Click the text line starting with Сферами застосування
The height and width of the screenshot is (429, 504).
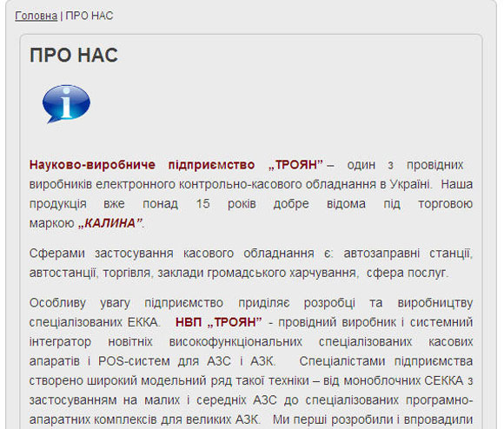[x=251, y=254]
